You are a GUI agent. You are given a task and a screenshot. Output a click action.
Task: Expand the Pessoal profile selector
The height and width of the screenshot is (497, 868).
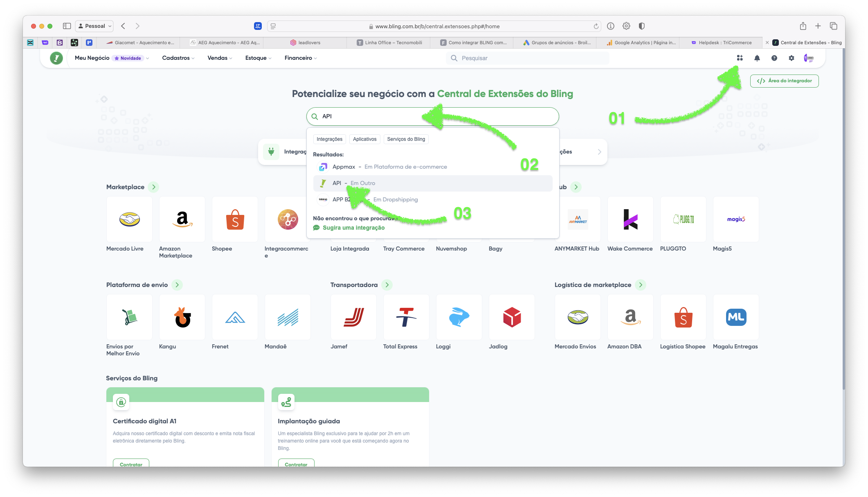click(x=94, y=26)
